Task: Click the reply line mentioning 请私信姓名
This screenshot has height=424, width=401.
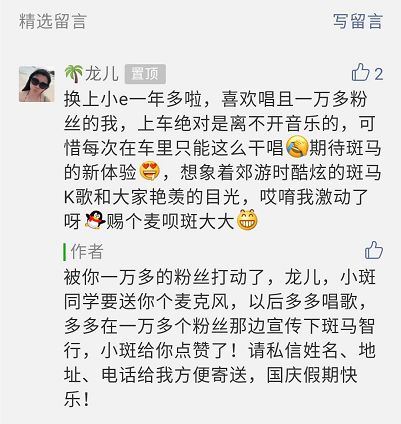Action: click(x=220, y=351)
